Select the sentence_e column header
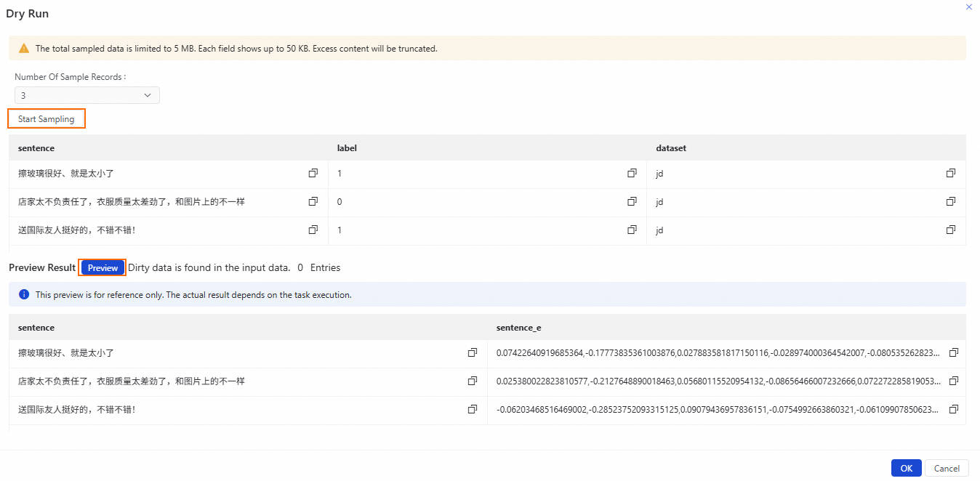The height and width of the screenshot is (481, 980). coord(518,328)
